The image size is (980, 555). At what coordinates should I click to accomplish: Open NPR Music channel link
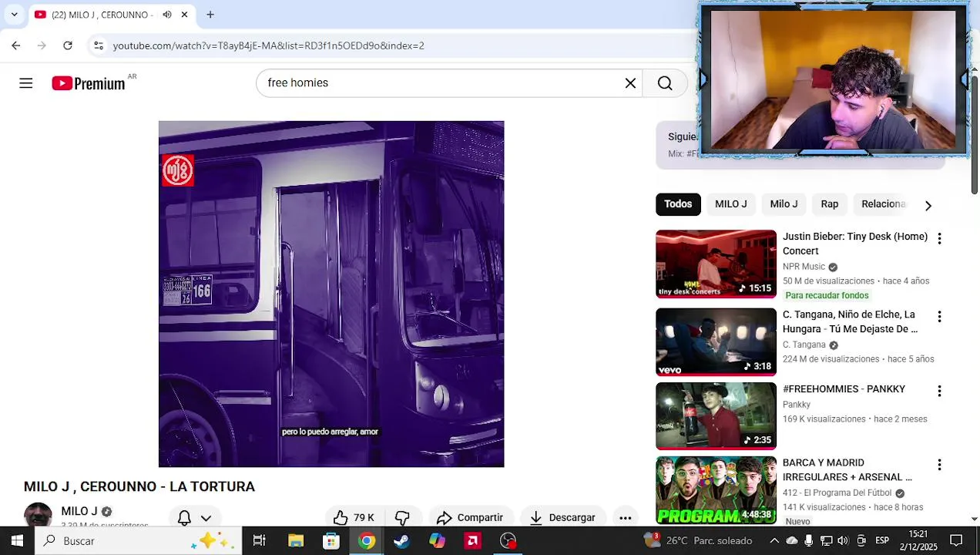[804, 267]
